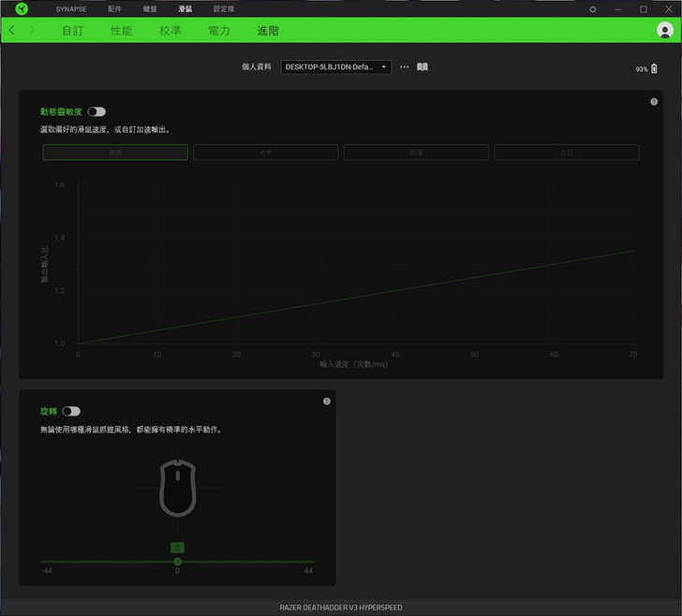Click the book icon beside profile

coord(423,67)
